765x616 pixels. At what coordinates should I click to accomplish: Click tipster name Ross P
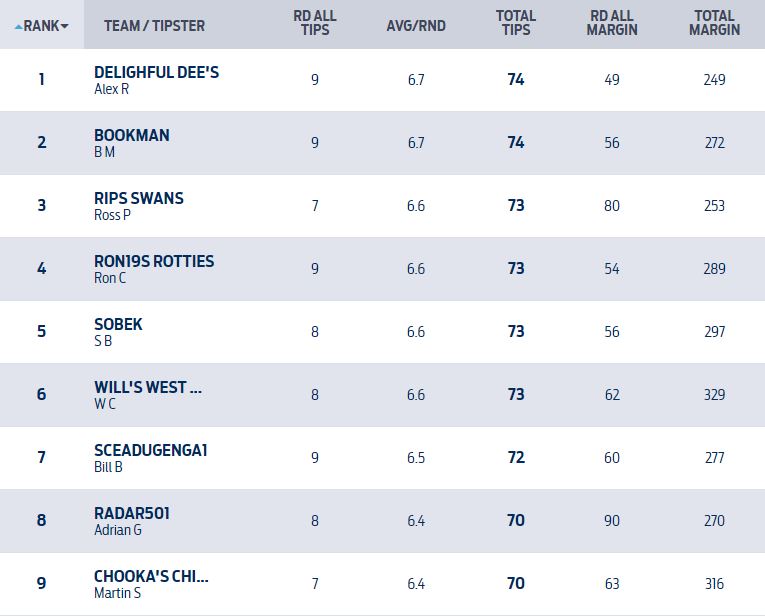[x=112, y=215]
